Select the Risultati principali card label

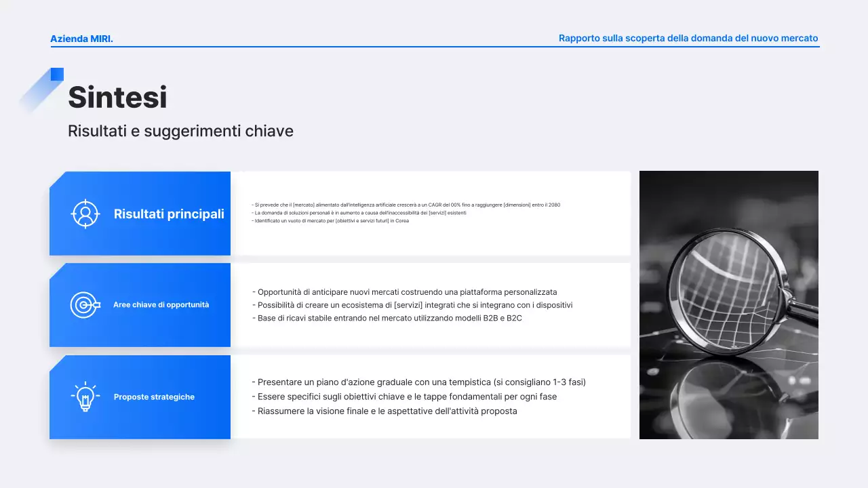coord(170,213)
